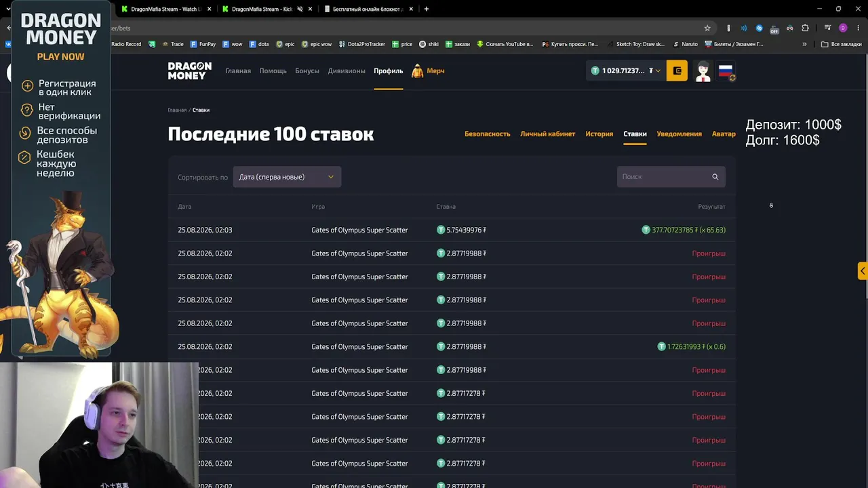Open the Сортировать по date dropdown
Viewport: 868px width, 488px height.
pyautogui.click(x=287, y=177)
